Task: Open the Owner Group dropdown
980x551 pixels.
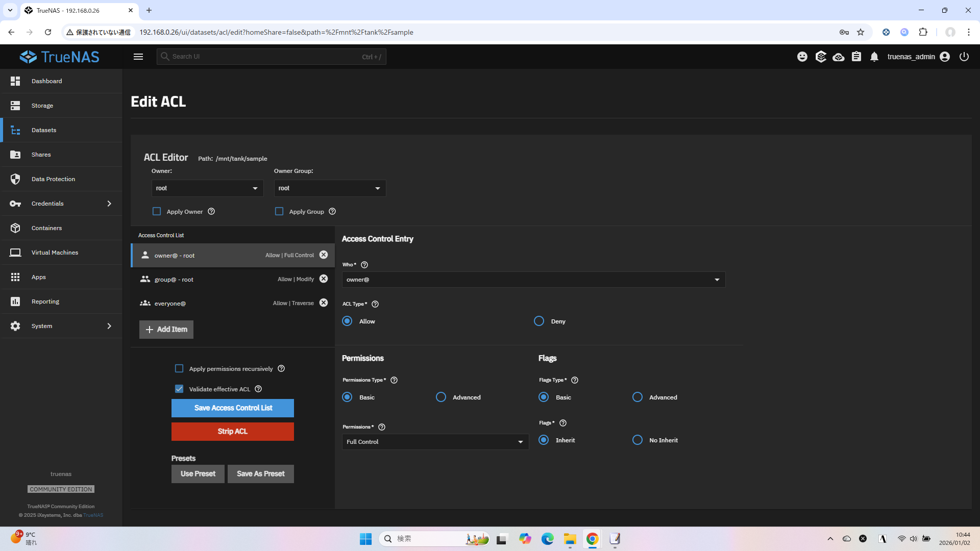Action: [330, 188]
